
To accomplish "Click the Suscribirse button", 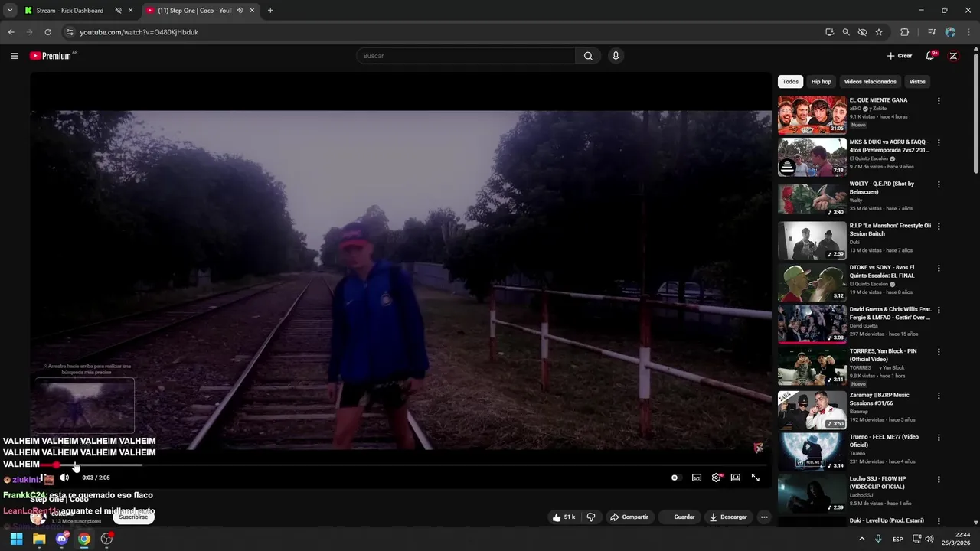I will (133, 517).
